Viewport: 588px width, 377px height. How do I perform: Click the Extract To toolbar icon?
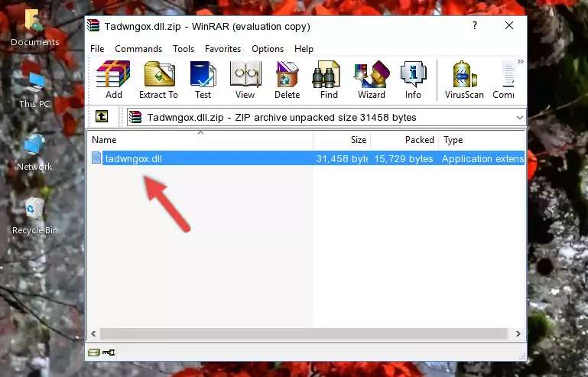point(158,80)
